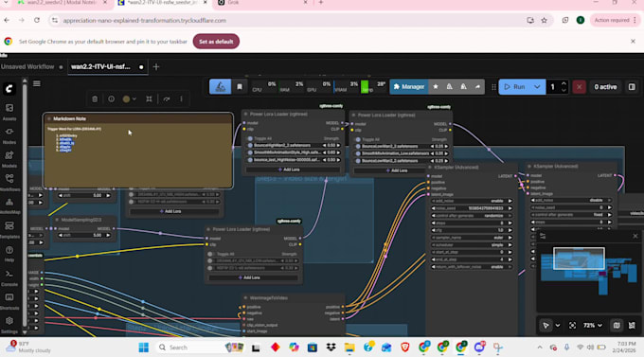Click the first triangle icon after star
The height and width of the screenshot is (357, 644).
[x=449, y=87]
